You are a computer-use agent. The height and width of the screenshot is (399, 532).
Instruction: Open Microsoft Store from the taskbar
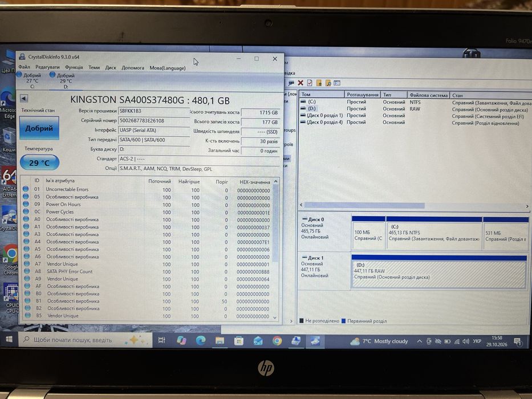coord(238,341)
